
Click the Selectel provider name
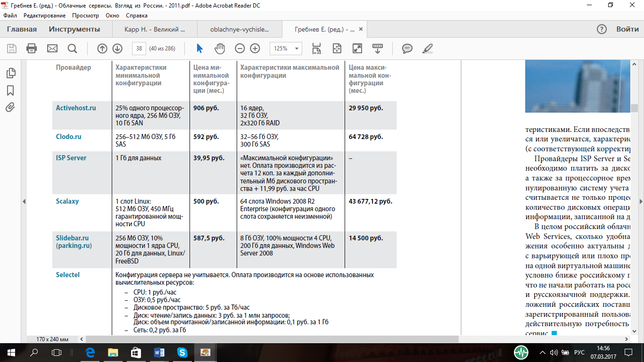click(68, 275)
